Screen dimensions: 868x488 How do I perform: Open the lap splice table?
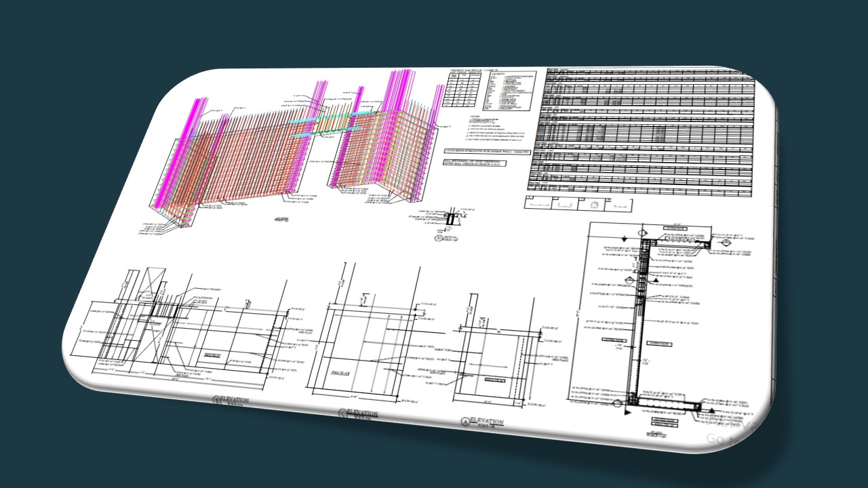462,90
